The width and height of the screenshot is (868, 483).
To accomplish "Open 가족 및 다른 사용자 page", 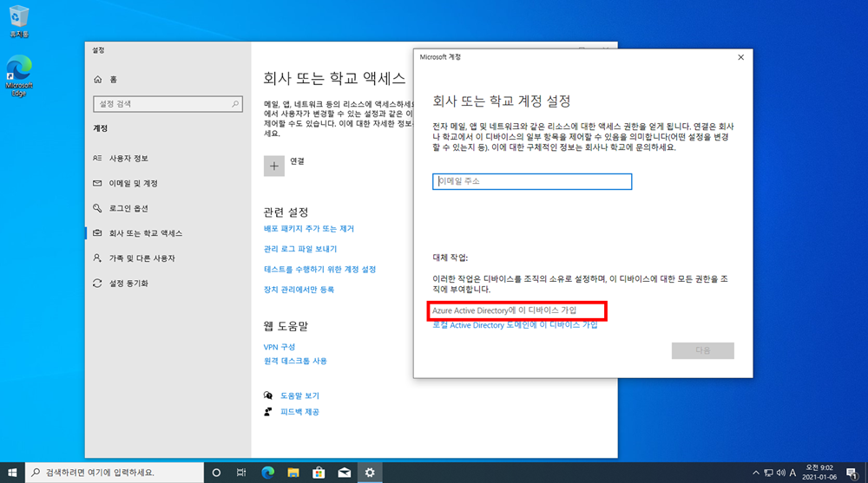I will [134, 258].
